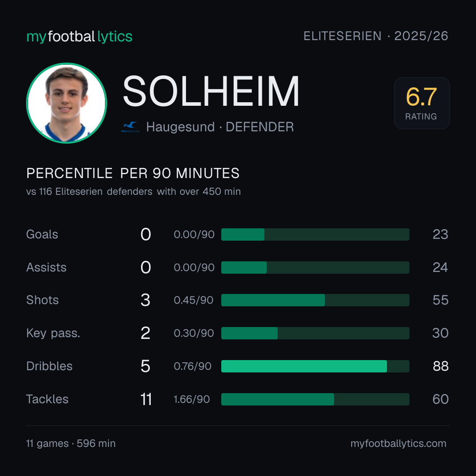Open Solheim's player portrait photo
The height and width of the screenshot is (476, 476).
[x=67, y=103]
